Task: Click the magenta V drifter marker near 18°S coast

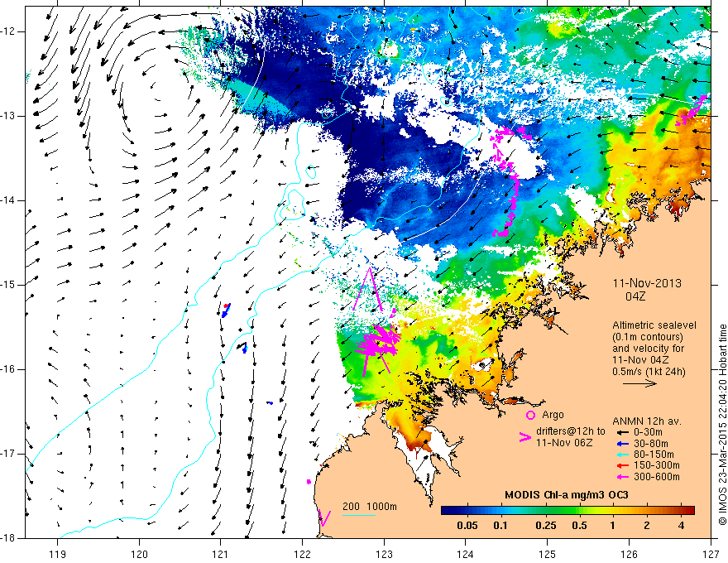Action: click(324, 517)
